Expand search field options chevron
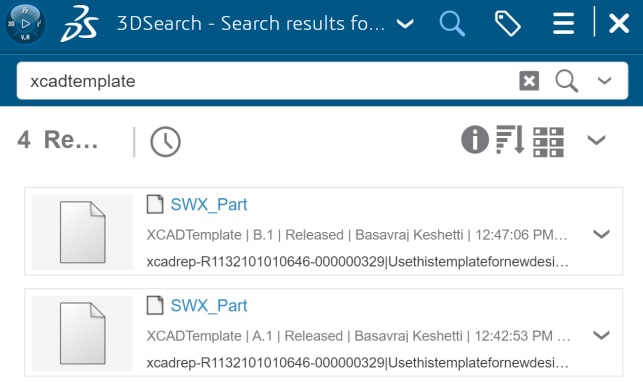643x383 pixels. [x=604, y=81]
